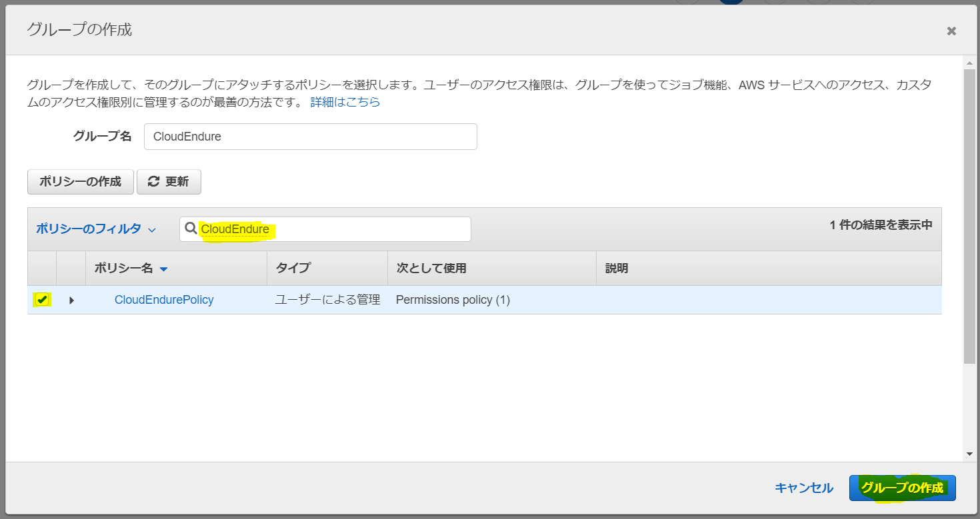Click the Permissions policy (1) cell

coord(453,300)
